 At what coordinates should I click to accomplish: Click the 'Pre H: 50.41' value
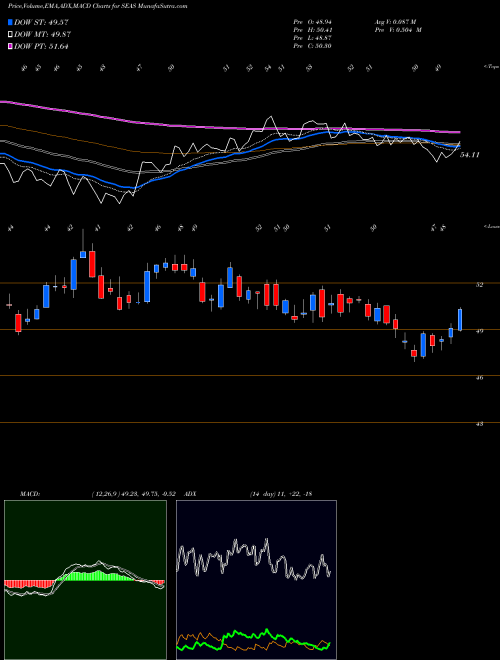[x=313, y=30]
